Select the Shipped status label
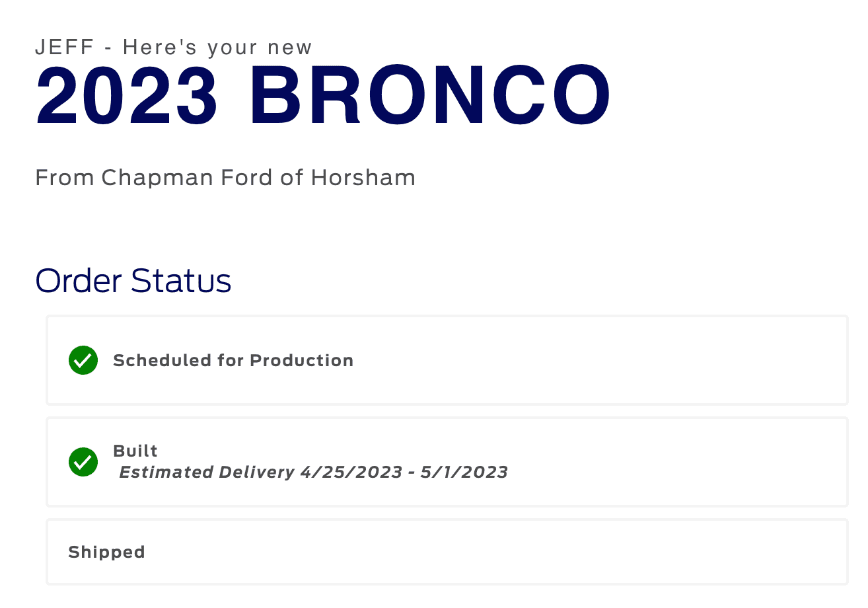This screenshot has width=868, height=608. pyautogui.click(x=106, y=552)
